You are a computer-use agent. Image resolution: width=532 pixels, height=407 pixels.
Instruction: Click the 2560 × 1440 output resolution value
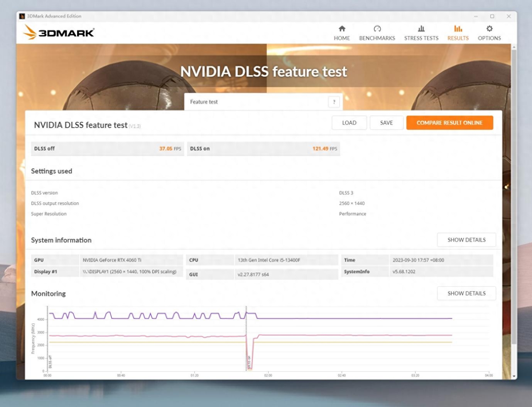tap(352, 203)
